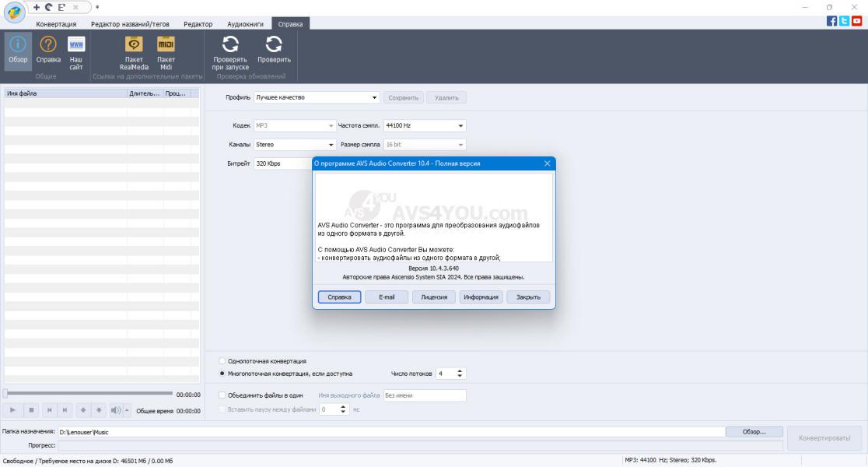The width and height of the screenshot is (868, 467).
Task: Select Однопоточная конвертация radio button
Action: tap(222, 360)
